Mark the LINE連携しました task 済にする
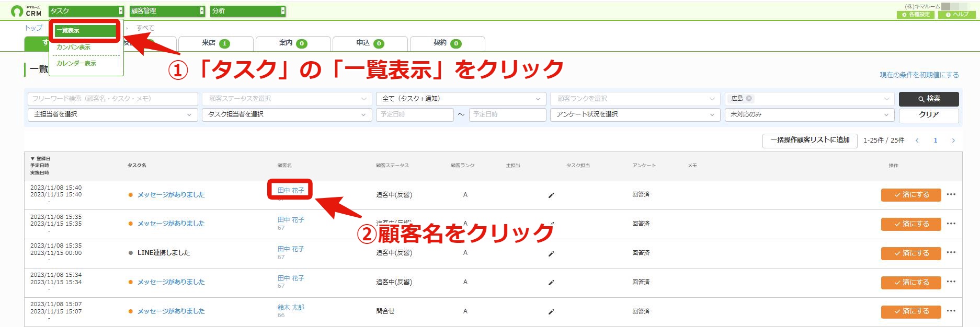The image size is (980, 327). pyautogui.click(x=911, y=253)
